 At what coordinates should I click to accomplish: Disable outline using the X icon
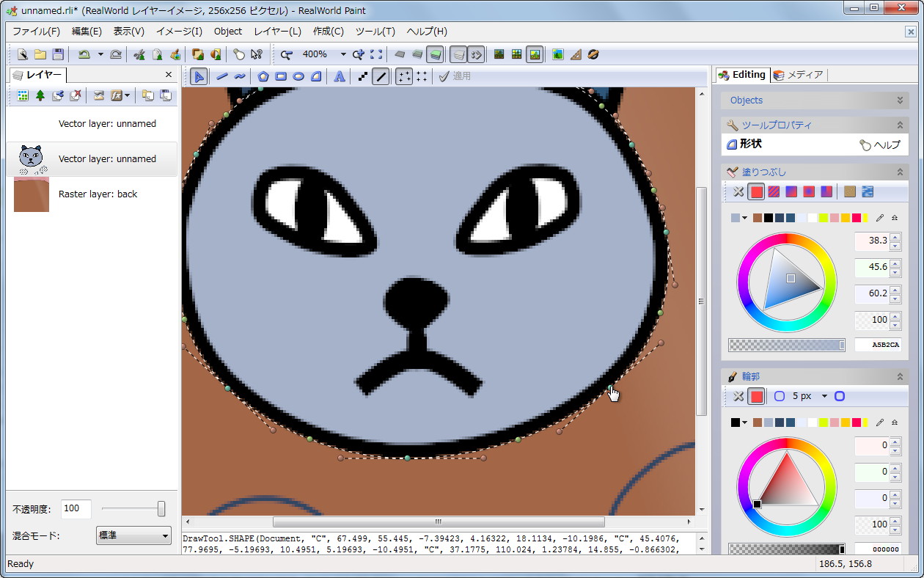(738, 396)
